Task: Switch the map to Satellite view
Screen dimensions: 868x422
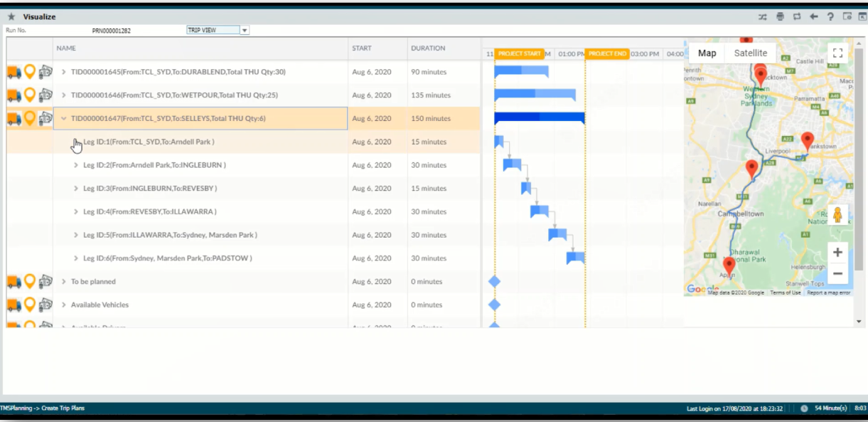Action: tap(751, 53)
